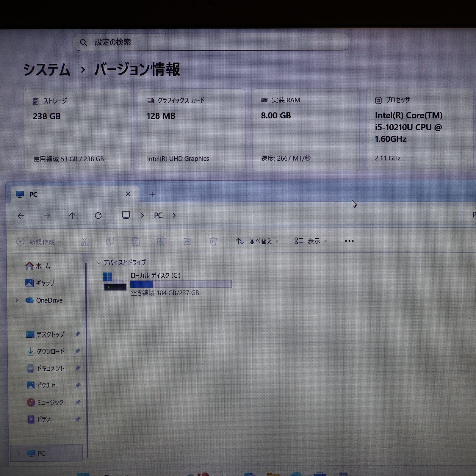Click PC segment in address bar
Viewport: 476px width, 476px height.
coord(158,215)
